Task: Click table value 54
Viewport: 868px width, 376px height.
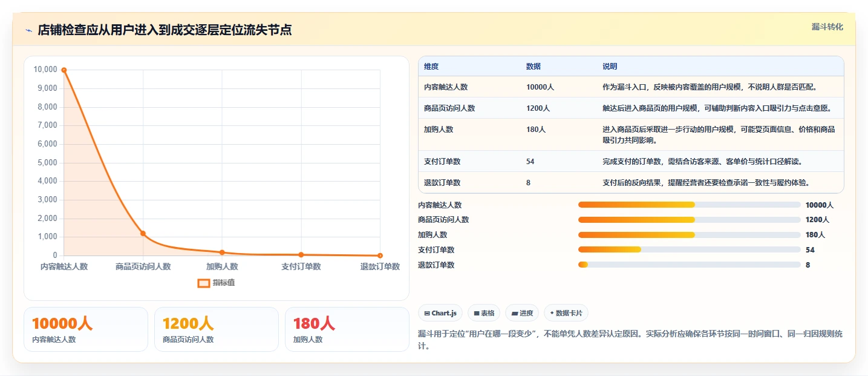Action: click(x=530, y=162)
